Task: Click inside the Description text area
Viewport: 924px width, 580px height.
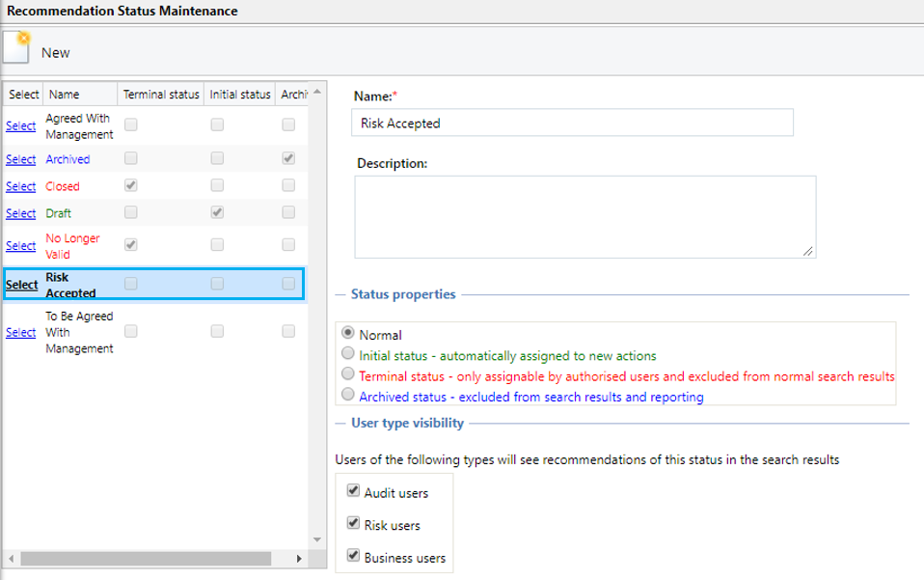Action: (585, 217)
